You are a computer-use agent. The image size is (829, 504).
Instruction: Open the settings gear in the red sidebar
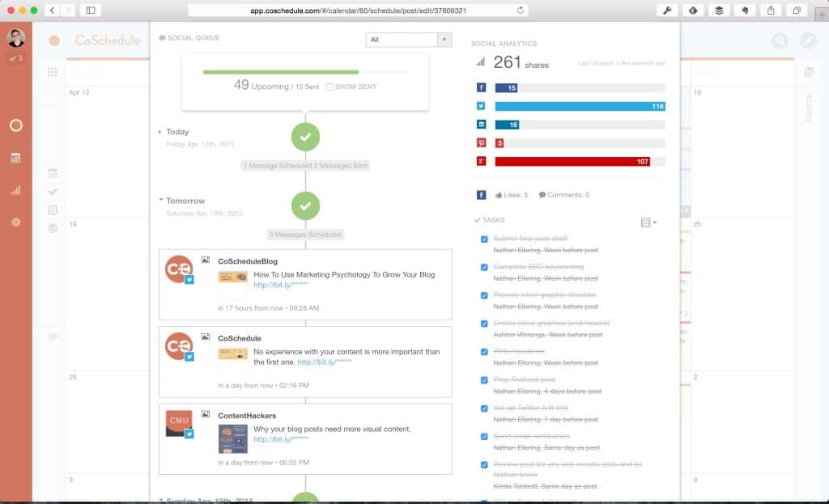coord(15,222)
